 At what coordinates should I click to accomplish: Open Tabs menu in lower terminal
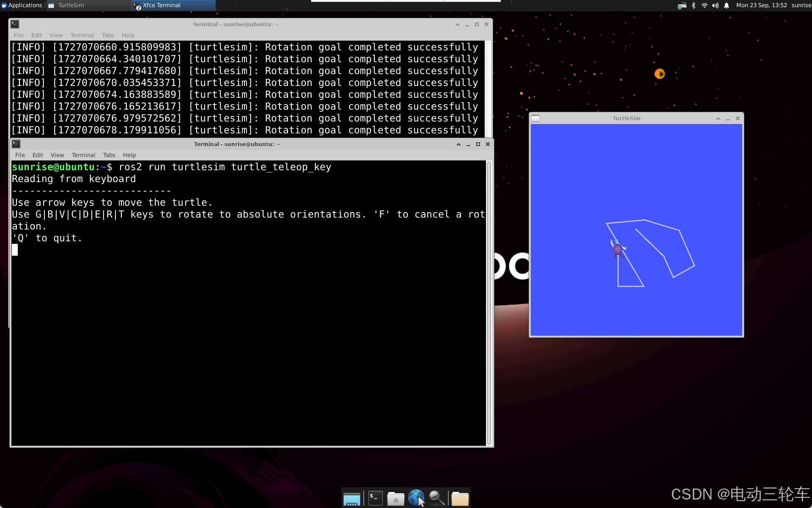coord(109,155)
